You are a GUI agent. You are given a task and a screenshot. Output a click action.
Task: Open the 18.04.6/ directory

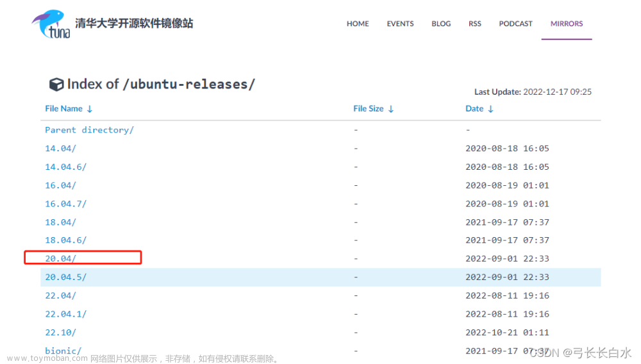(66, 240)
